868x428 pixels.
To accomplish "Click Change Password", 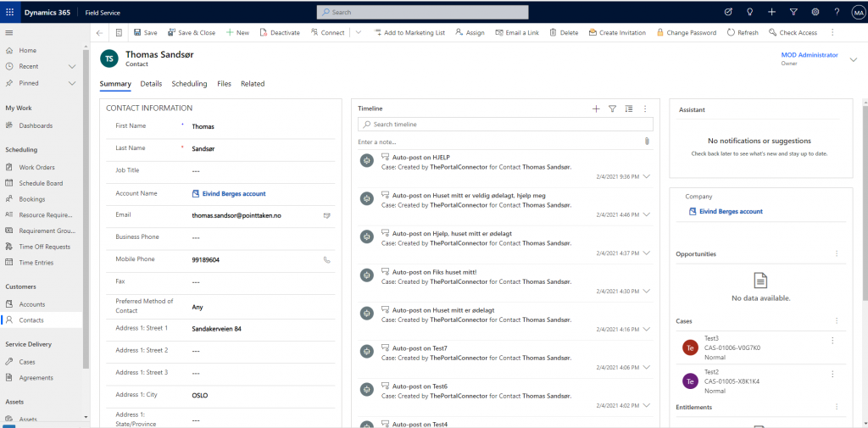I will [x=687, y=33].
